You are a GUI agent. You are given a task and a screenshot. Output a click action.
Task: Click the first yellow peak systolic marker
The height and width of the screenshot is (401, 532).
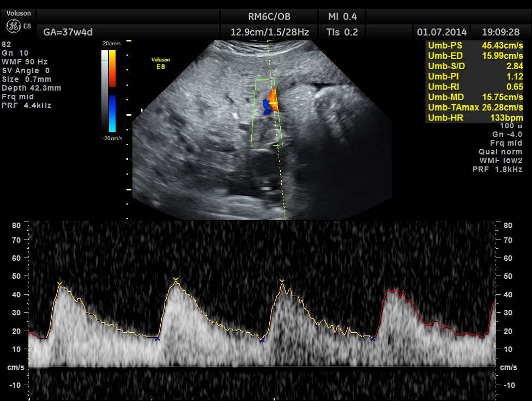pos(59,283)
